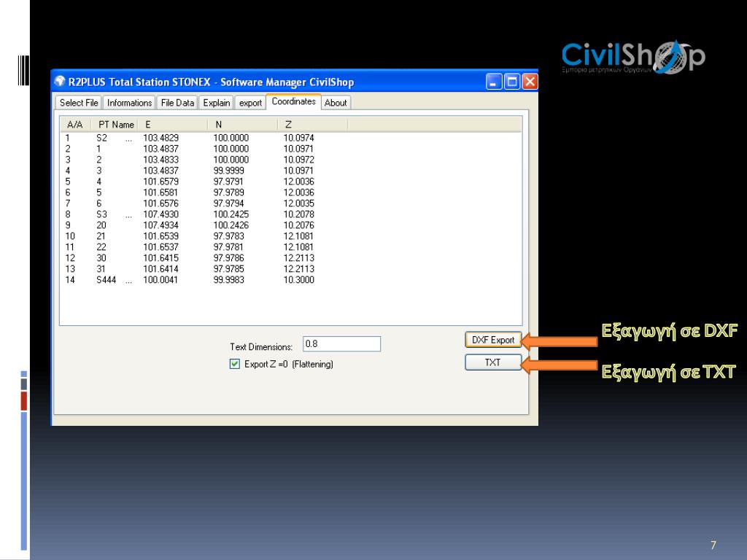Click N value 97.9781
This screenshot has width=747, height=560.
(x=228, y=248)
